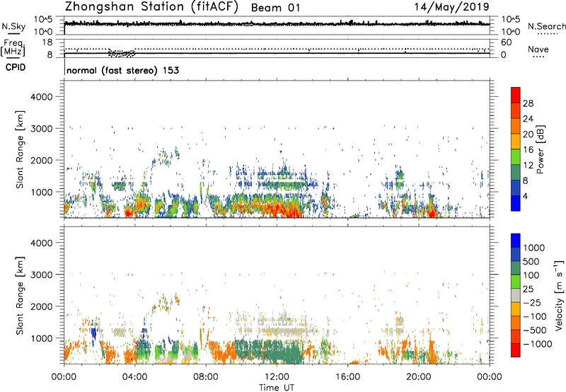Click the '24' label on Power color bar

(x=528, y=119)
